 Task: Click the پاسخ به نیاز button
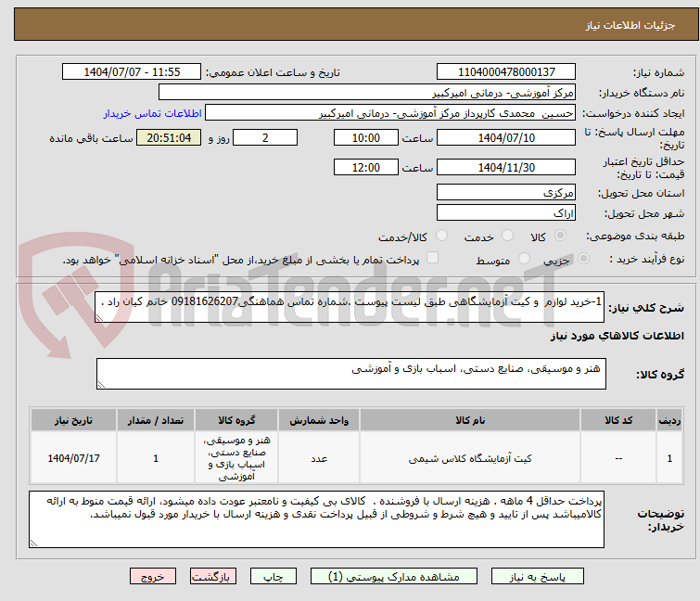point(538,577)
